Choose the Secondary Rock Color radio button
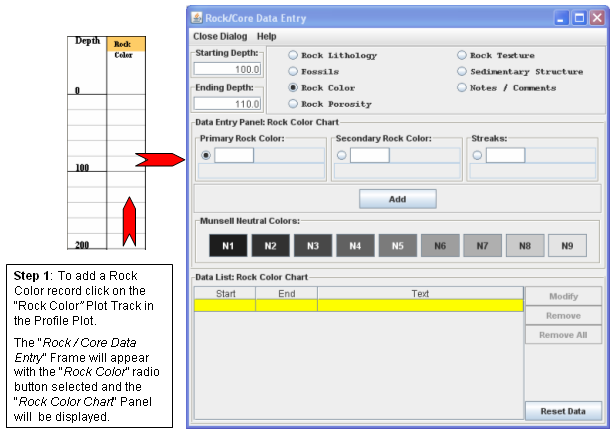The width and height of the screenshot is (614, 433). (x=342, y=155)
